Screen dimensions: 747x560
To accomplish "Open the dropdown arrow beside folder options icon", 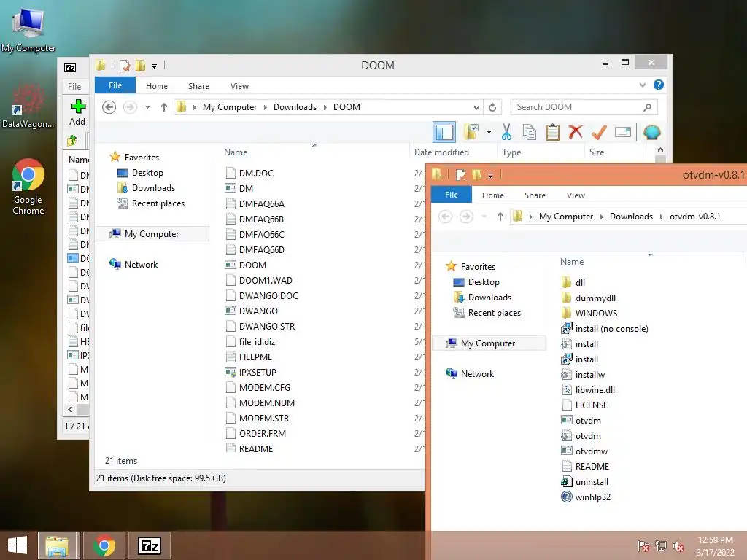I will coord(489,132).
